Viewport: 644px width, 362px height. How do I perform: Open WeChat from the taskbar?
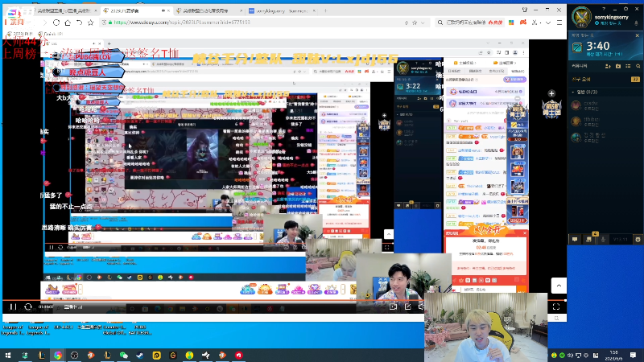[124, 355]
